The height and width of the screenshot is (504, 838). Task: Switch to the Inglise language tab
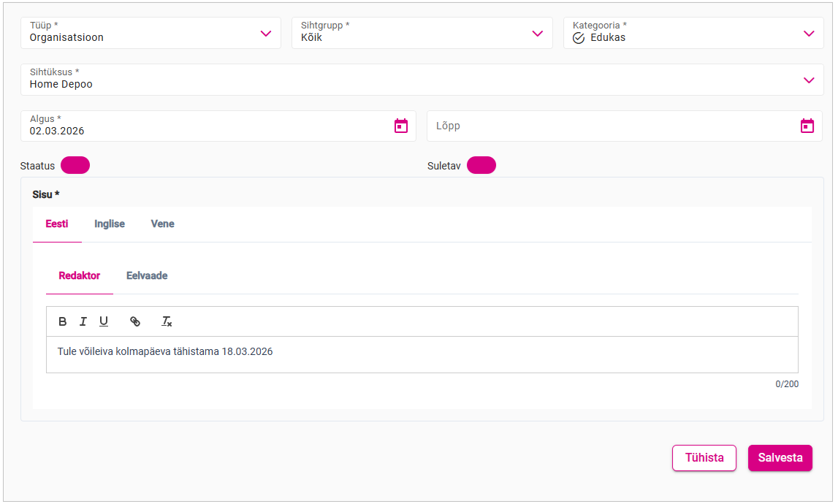[x=110, y=224]
